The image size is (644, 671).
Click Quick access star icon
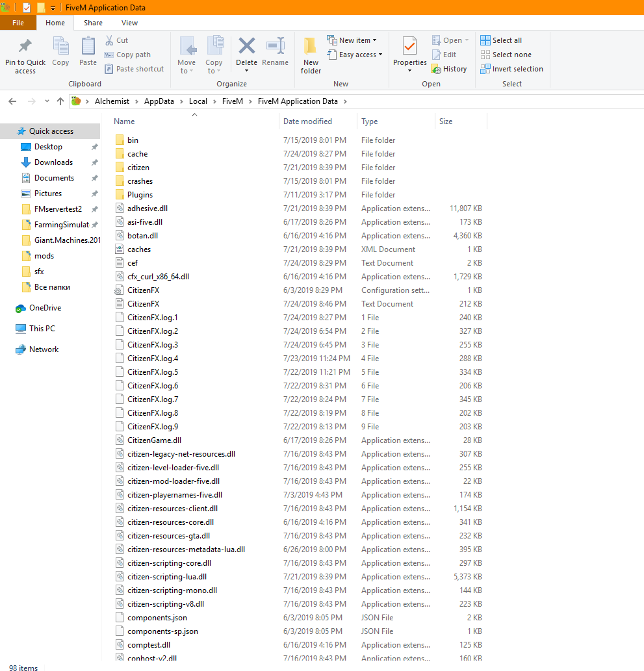tap(21, 131)
